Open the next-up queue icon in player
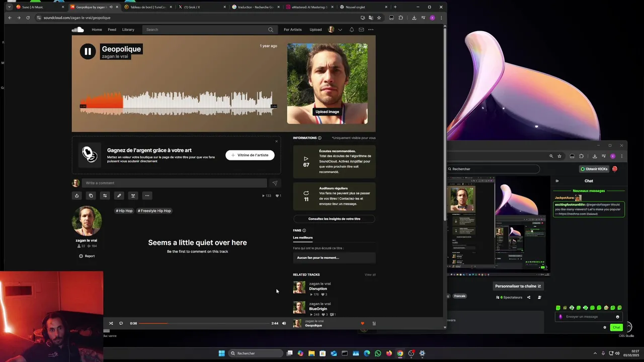 [x=374, y=323]
